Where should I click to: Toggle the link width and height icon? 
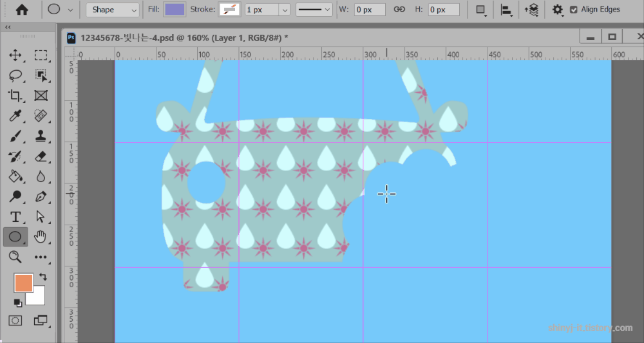[x=399, y=10]
